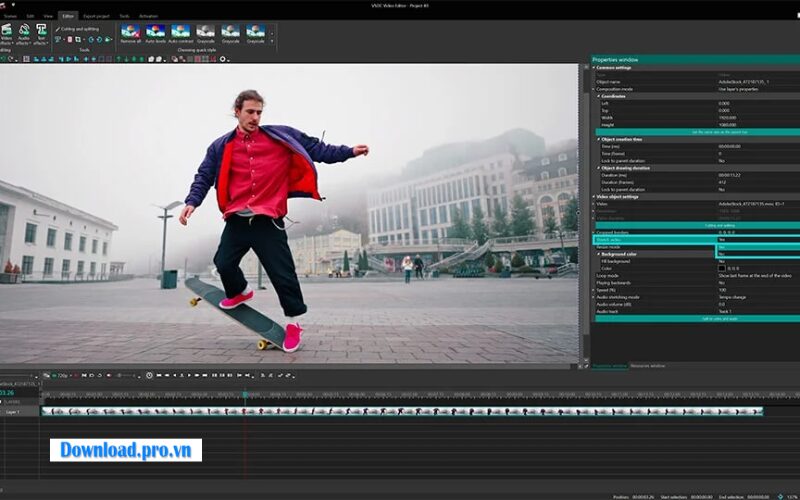Click the Width value field
This screenshot has width=800, height=500.
(x=758, y=118)
